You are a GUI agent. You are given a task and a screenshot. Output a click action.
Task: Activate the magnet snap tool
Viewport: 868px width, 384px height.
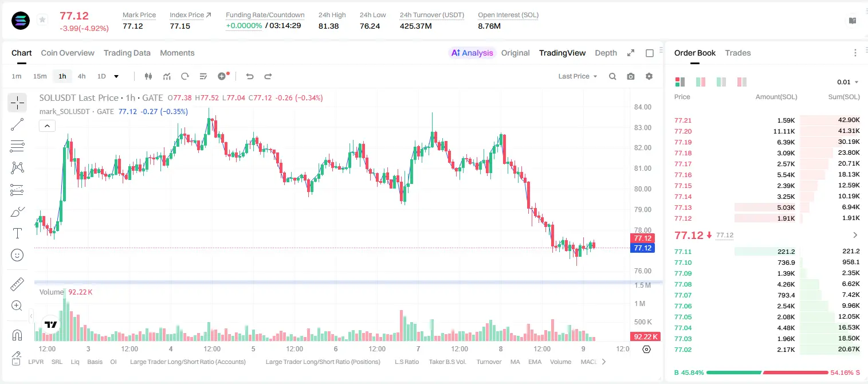point(17,335)
